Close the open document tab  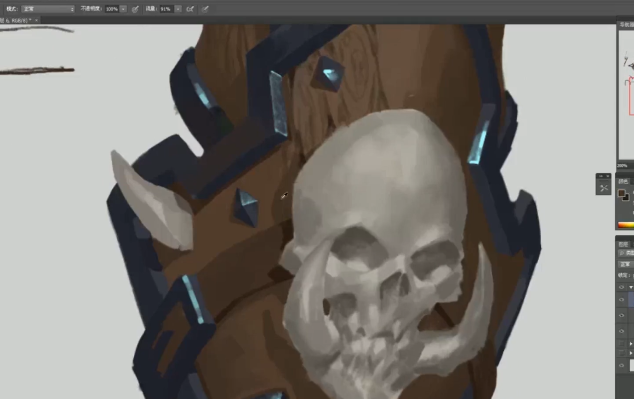(36, 20)
